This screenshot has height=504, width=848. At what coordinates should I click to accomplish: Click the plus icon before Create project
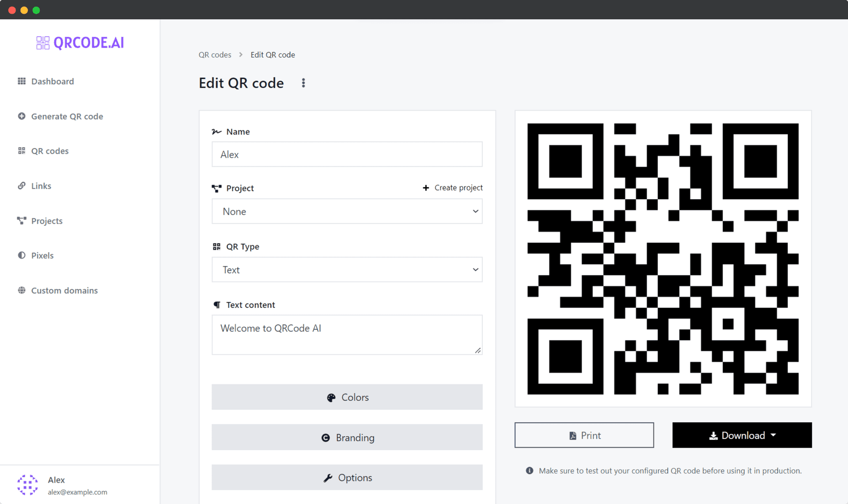click(x=426, y=188)
